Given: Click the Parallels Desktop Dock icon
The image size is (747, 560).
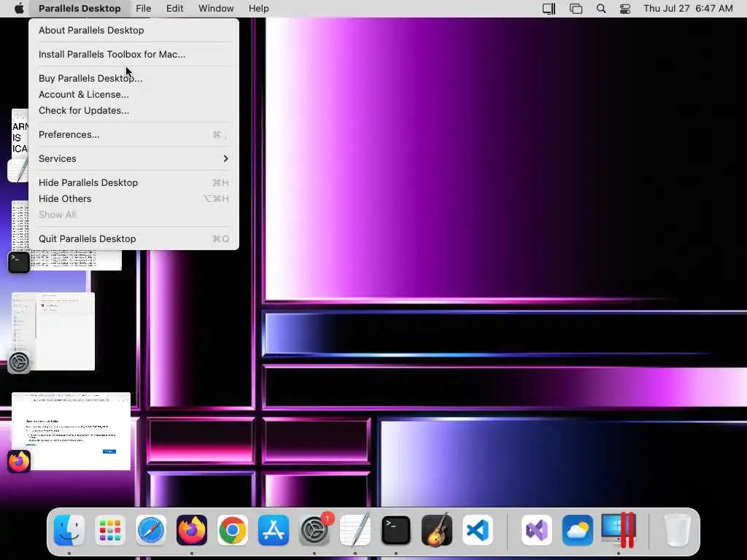Looking at the screenshot, I should coord(619,530).
